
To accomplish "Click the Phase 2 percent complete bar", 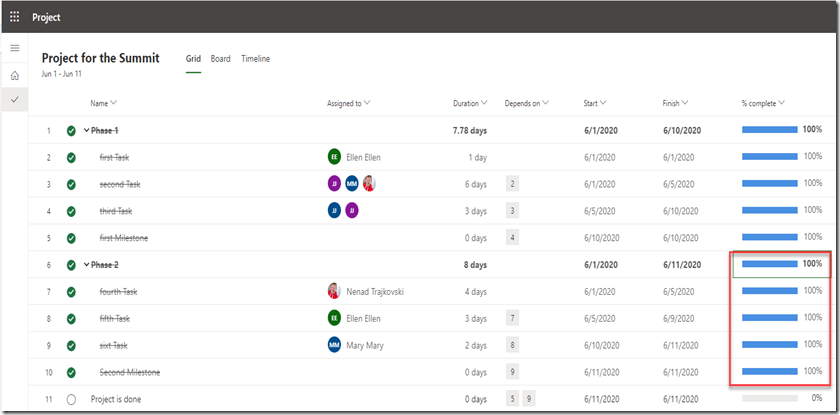I will pyautogui.click(x=769, y=265).
